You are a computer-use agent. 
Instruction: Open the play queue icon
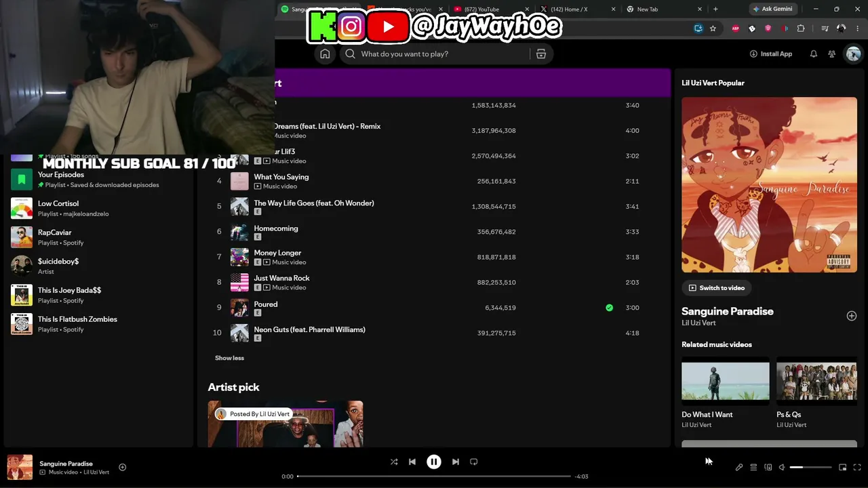[753, 467]
